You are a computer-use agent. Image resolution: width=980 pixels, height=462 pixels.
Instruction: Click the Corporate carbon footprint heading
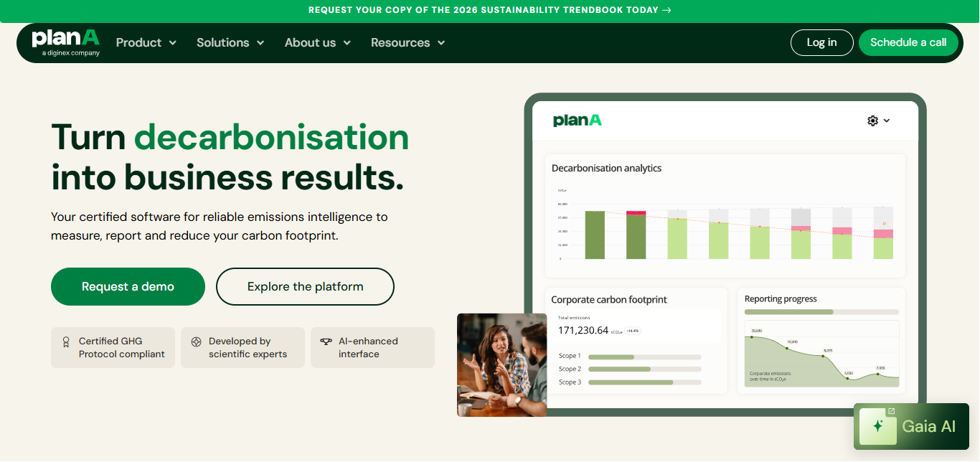coord(609,300)
